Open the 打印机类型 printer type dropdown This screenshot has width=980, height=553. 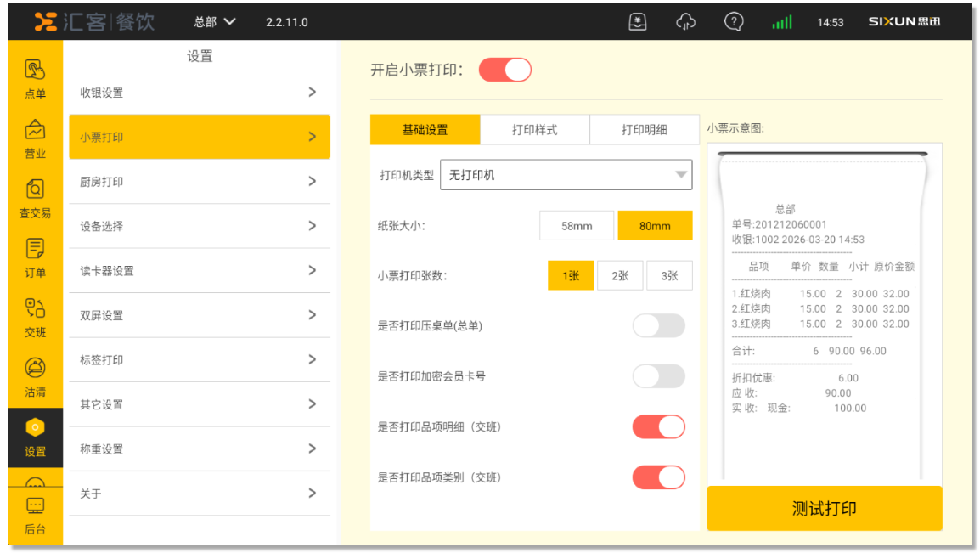point(566,175)
